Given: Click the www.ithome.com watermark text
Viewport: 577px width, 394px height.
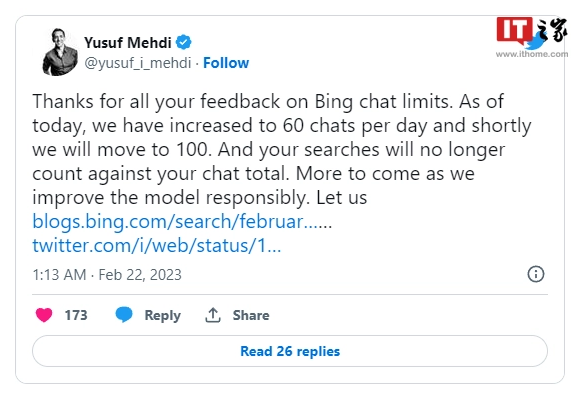Looking at the screenshot, I should pos(532,54).
